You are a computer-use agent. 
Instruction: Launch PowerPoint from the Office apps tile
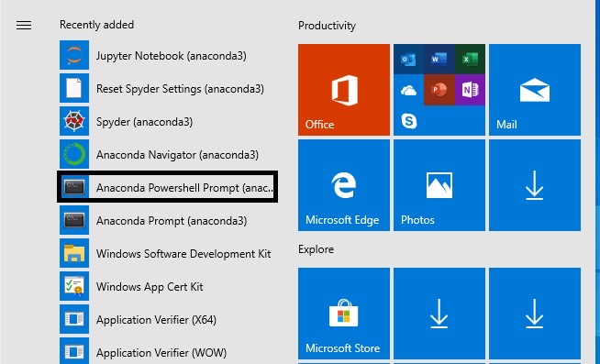(439, 90)
